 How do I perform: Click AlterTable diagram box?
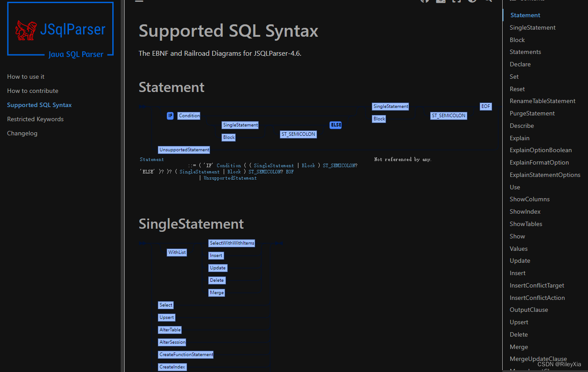pyautogui.click(x=170, y=330)
